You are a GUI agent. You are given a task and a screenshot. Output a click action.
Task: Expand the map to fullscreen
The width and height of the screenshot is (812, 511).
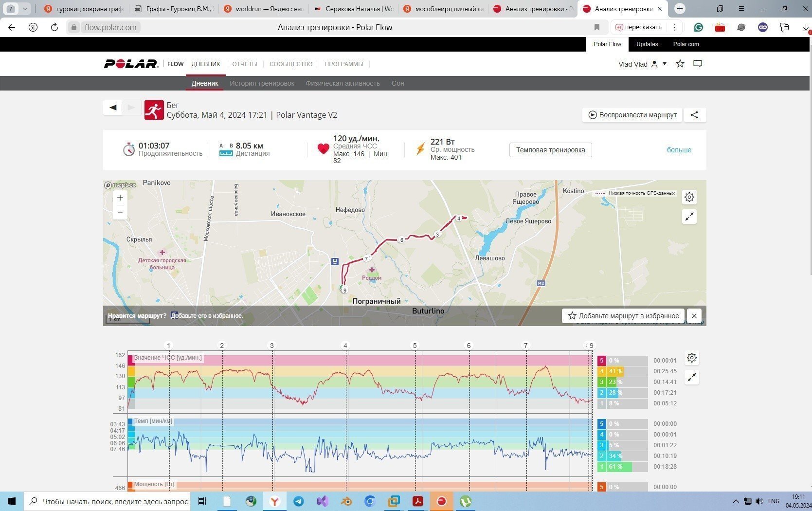(x=689, y=217)
